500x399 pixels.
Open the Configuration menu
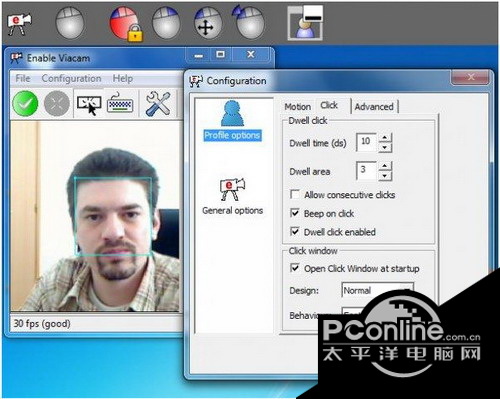coord(71,78)
